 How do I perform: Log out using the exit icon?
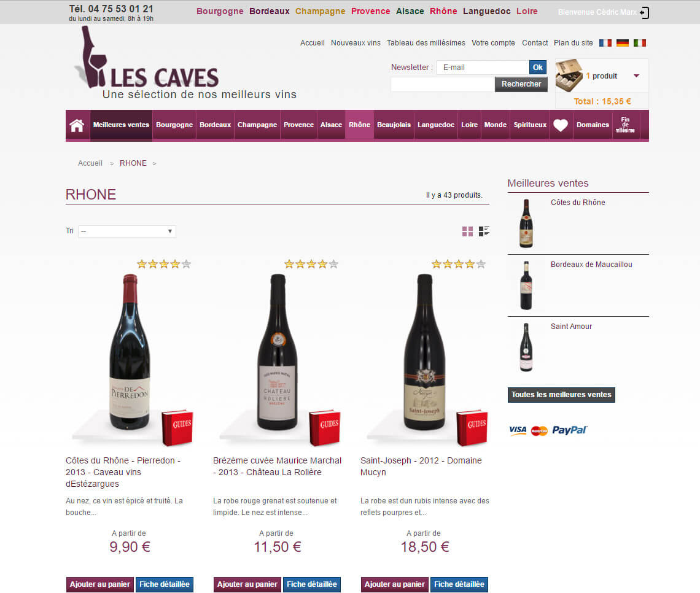tap(644, 12)
